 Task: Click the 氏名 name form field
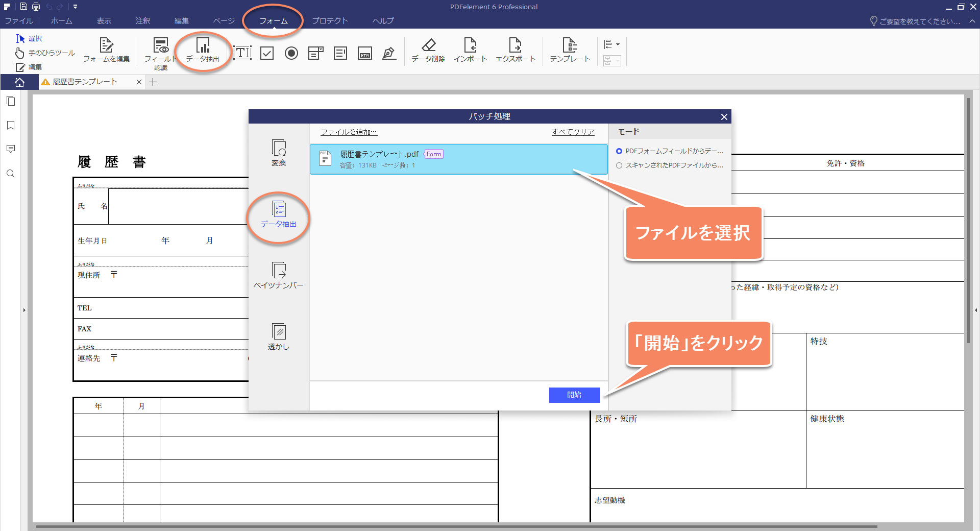coord(179,206)
